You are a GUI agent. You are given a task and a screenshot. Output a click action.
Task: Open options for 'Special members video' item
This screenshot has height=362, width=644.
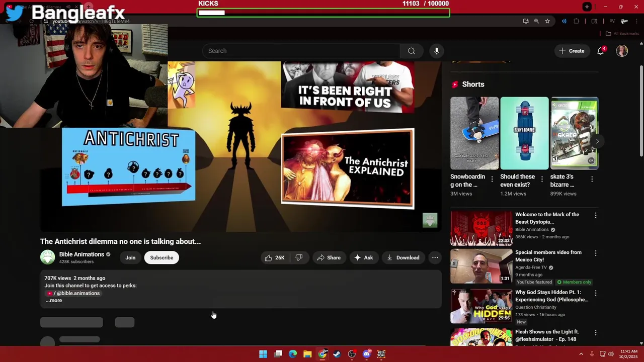pyautogui.click(x=596, y=253)
